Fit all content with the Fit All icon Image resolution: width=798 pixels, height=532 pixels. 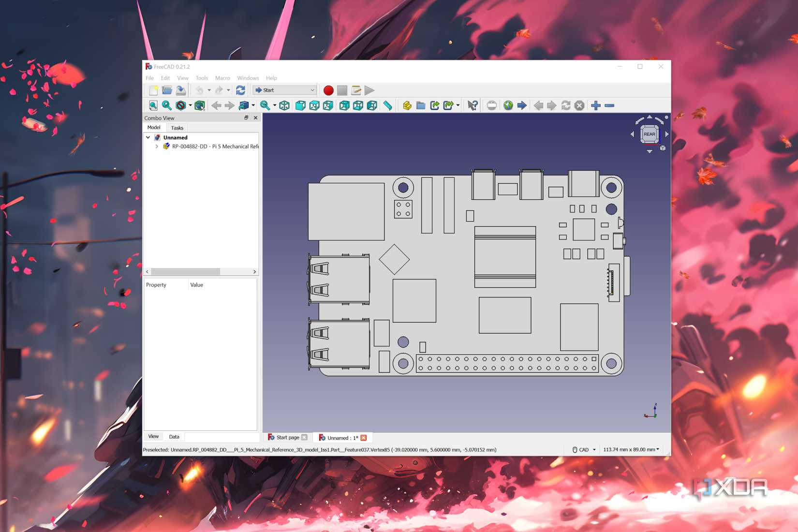coord(153,105)
